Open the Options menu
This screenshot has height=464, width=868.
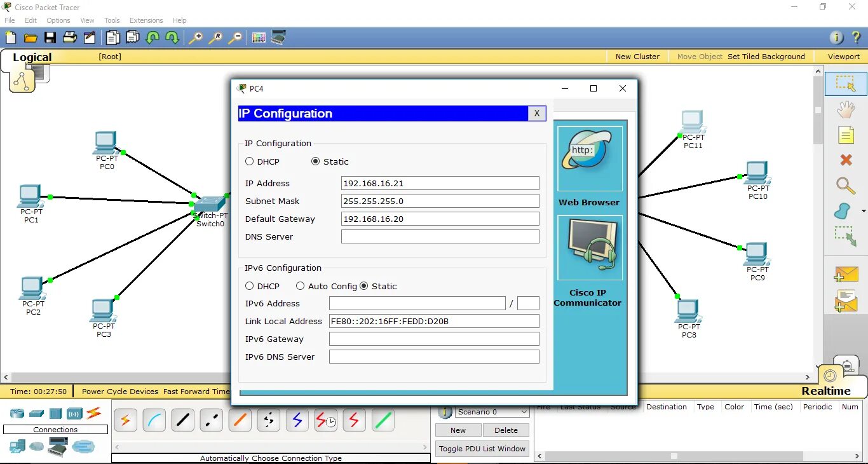tap(58, 20)
